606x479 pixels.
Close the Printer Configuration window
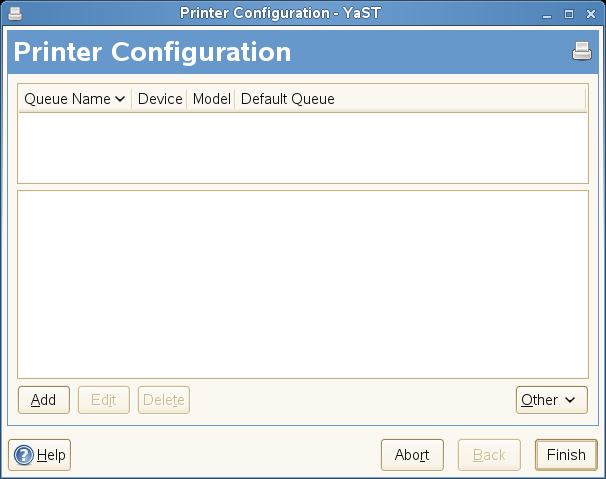pos(590,14)
